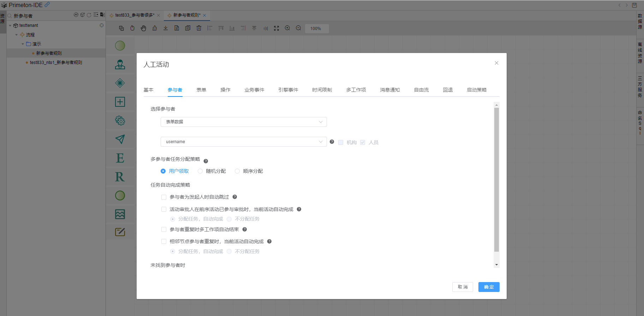Open the 表单数据 participant type dropdown

[x=244, y=122]
